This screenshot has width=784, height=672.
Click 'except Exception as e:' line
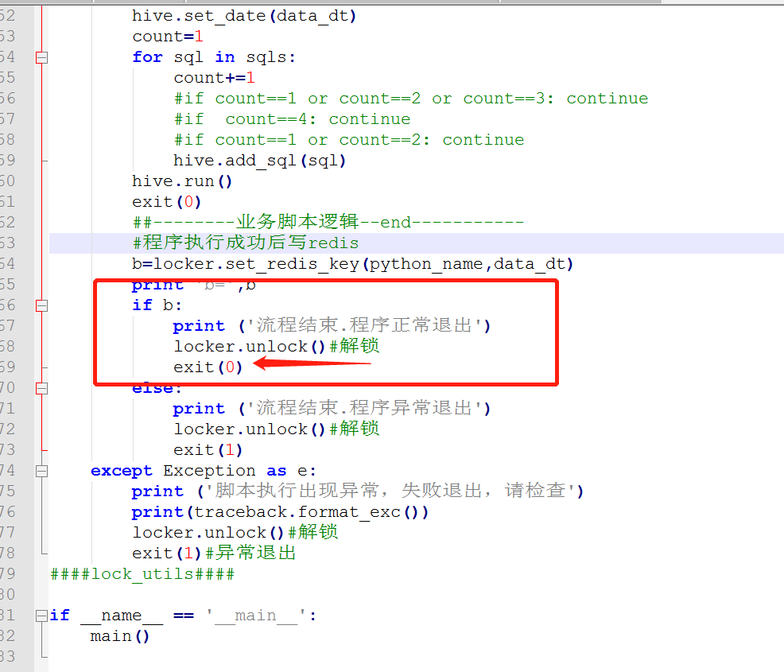[204, 471]
